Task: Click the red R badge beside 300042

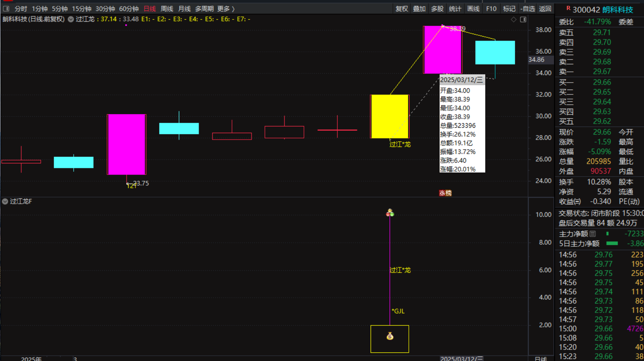Action: 568,8
